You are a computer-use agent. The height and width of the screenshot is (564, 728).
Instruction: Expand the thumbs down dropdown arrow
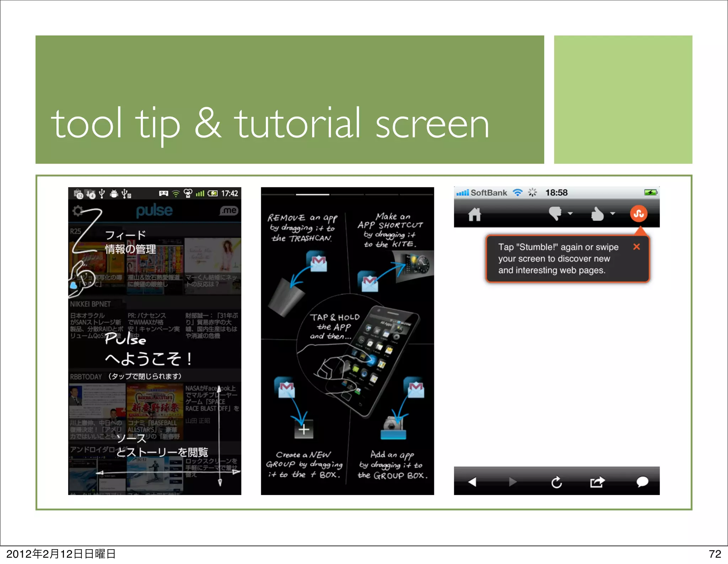tap(570, 214)
